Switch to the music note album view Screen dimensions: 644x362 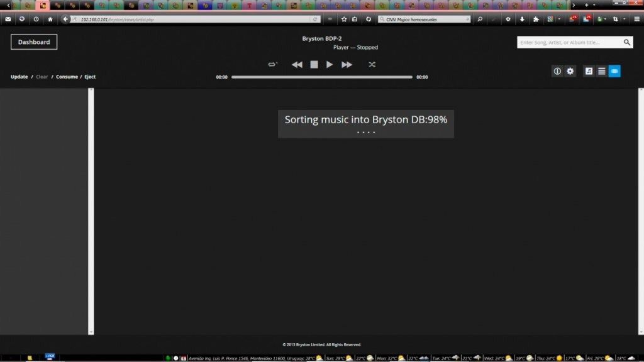pos(589,71)
